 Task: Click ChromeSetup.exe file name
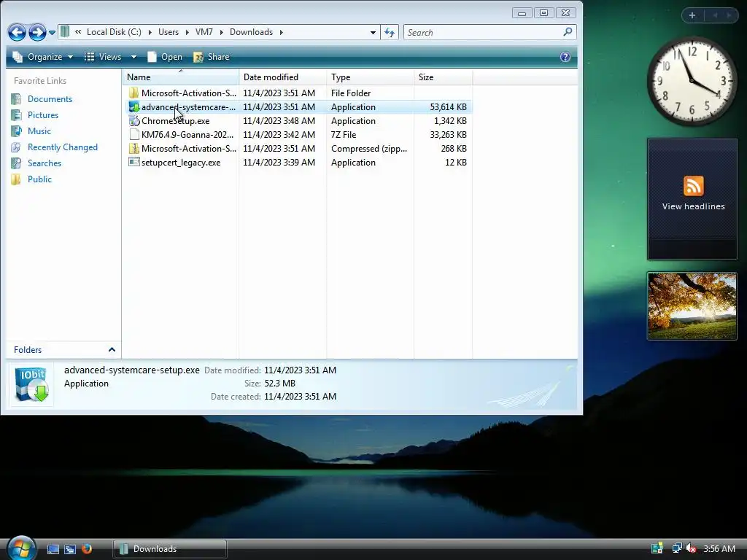(175, 121)
